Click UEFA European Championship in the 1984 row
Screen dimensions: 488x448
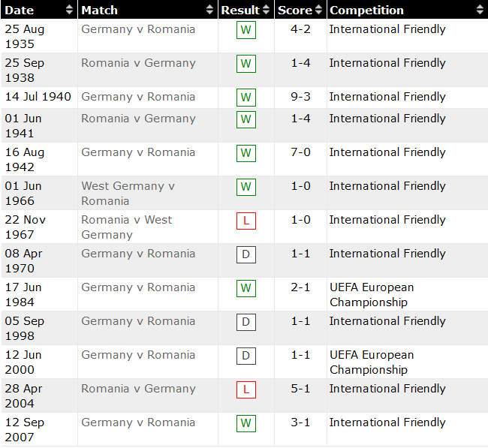tap(372, 295)
